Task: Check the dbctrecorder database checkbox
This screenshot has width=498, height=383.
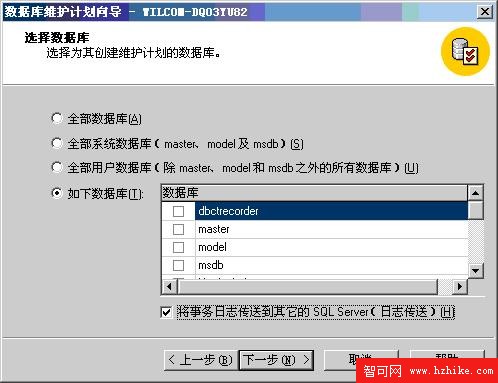Action: (178, 211)
